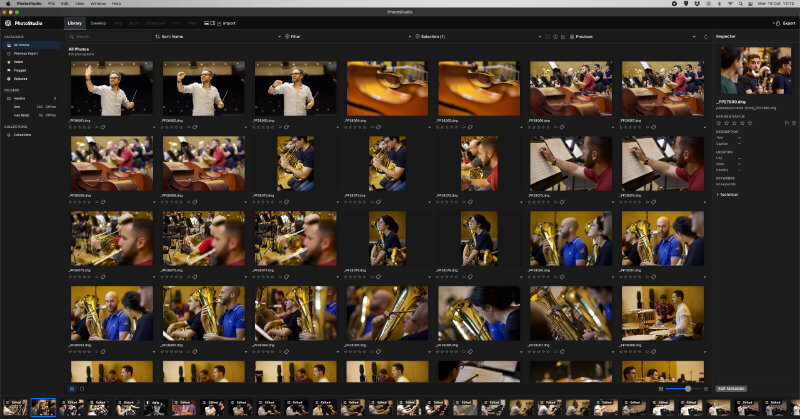The height and width of the screenshot is (419, 800).
Task: Switch to grid view icon at bottom left
Action: [72, 389]
